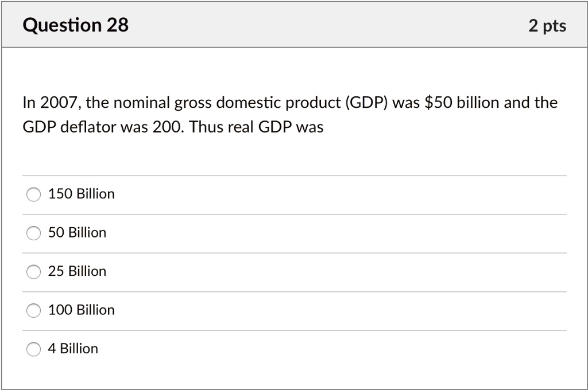The image size is (588, 390).
Task: Click the GDP deflator sentence in the question
Action: (x=172, y=127)
